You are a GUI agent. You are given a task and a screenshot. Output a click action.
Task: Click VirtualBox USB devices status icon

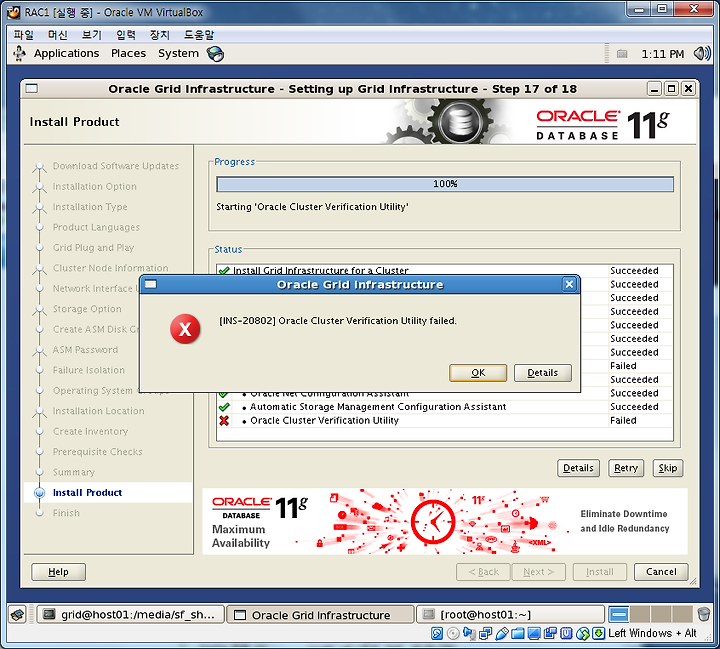501,634
